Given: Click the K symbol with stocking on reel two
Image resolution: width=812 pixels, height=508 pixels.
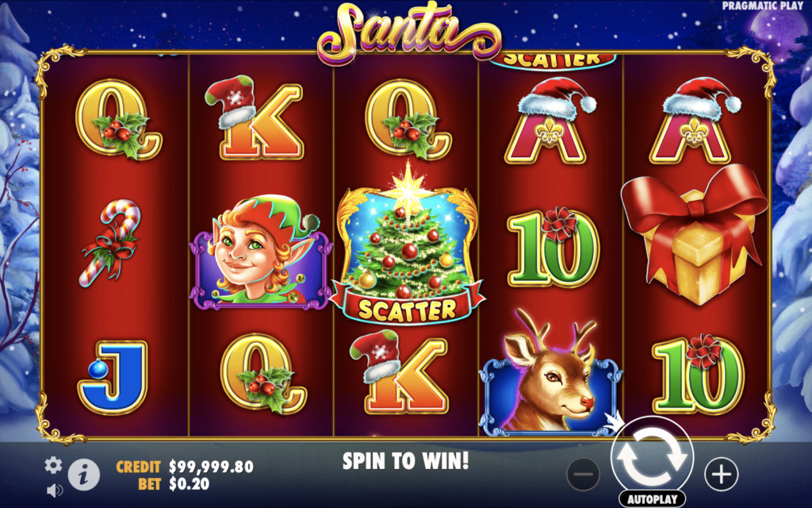Looking at the screenshot, I should pos(254,117).
